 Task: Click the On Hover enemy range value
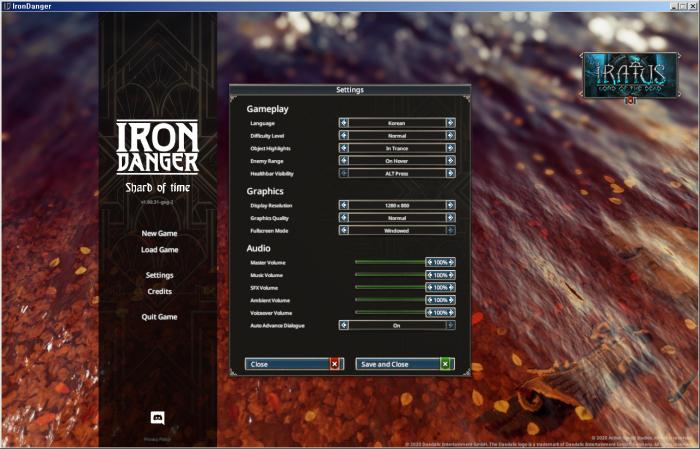[397, 160]
